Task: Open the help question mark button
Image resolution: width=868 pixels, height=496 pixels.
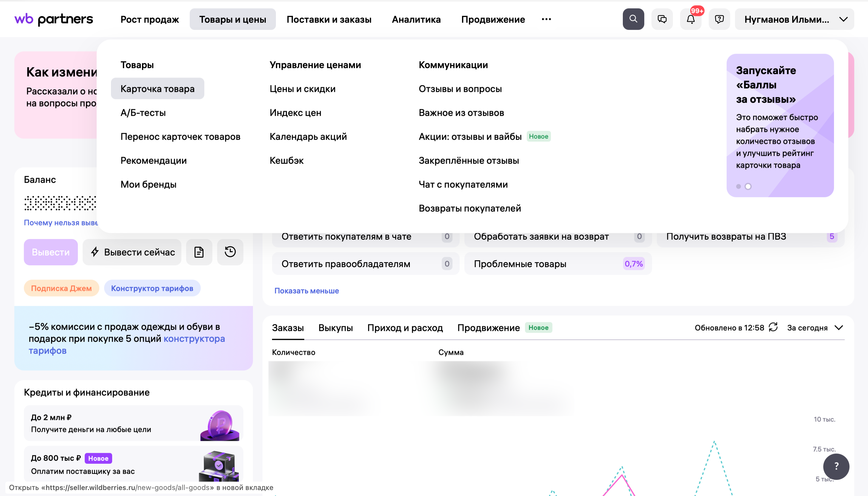Action: coord(836,466)
